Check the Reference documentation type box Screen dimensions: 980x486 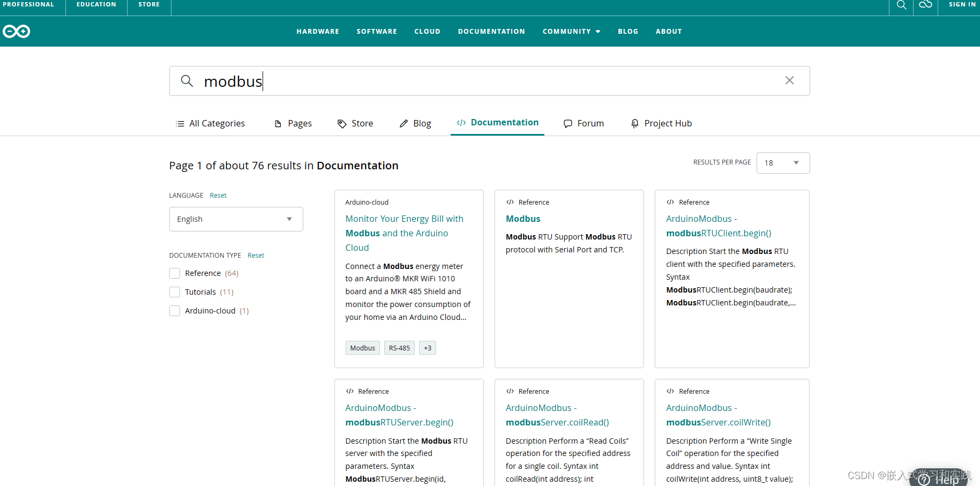pos(175,273)
